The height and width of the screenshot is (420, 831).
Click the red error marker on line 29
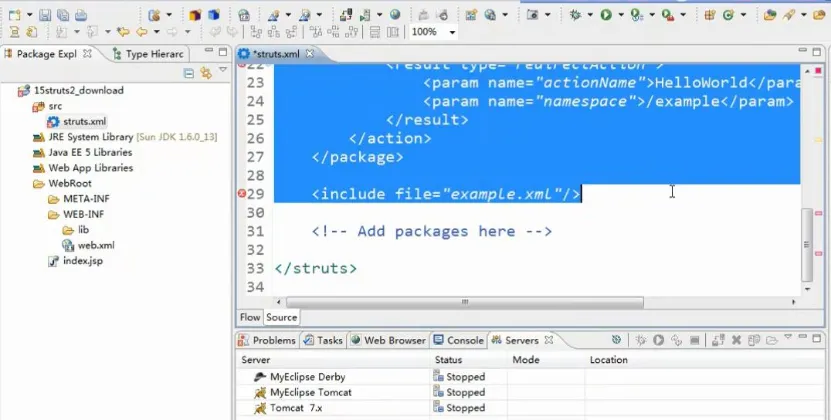[x=242, y=194]
